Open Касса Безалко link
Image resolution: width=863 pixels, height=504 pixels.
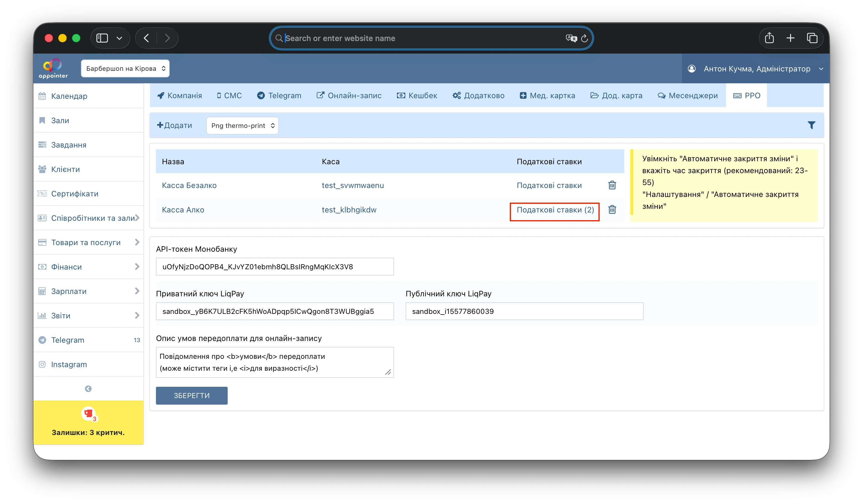pyautogui.click(x=189, y=185)
